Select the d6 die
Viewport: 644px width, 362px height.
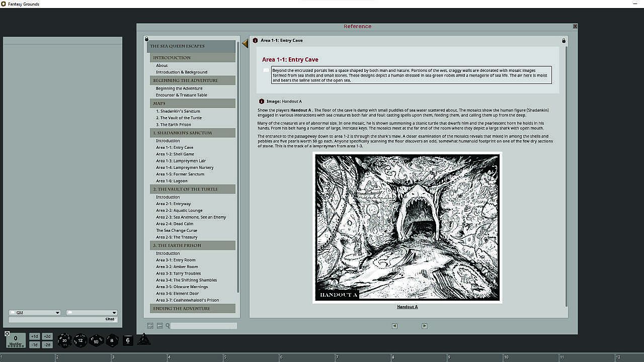[x=128, y=340]
